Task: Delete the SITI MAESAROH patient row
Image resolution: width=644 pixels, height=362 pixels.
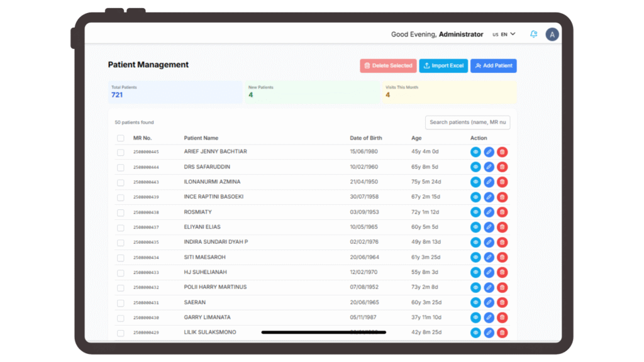Action: [x=502, y=257]
